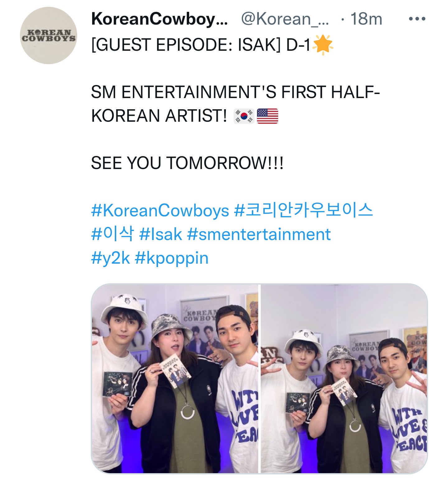This screenshot has width=448, height=480.
Task: Open the Korean Cowboys profile avatar
Action: [48, 36]
